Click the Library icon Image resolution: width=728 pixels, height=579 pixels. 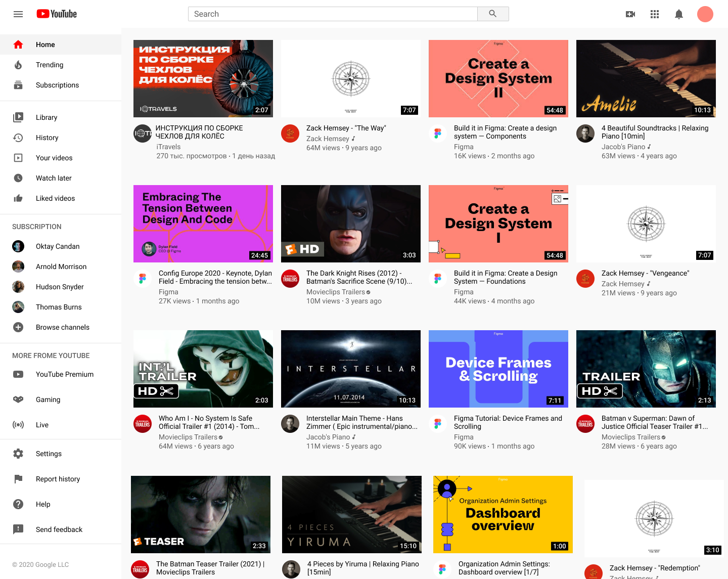18,117
